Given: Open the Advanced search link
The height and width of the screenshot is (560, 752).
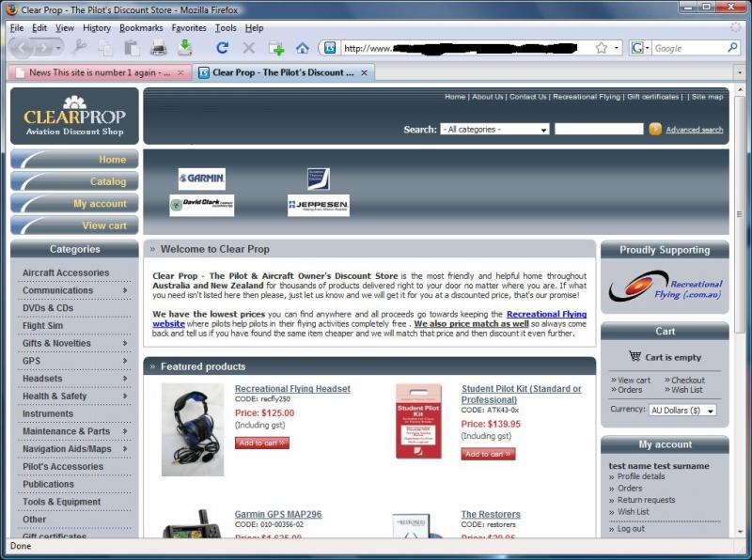Looking at the screenshot, I should pos(694,130).
